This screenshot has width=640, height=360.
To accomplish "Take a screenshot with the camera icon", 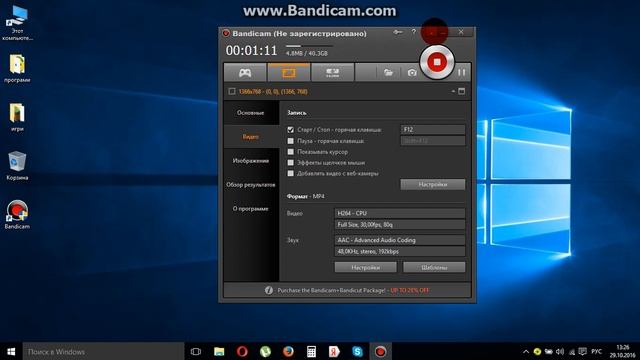I will (x=412, y=73).
